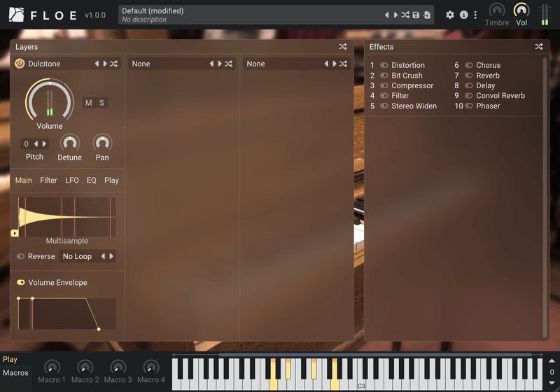Select the LFO tab in layer
Viewport: 560px width, 392px height.
click(x=72, y=180)
